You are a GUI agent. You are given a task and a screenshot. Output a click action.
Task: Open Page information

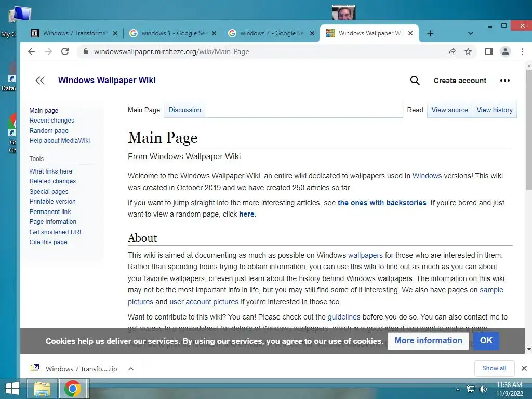pyautogui.click(x=52, y=221)
